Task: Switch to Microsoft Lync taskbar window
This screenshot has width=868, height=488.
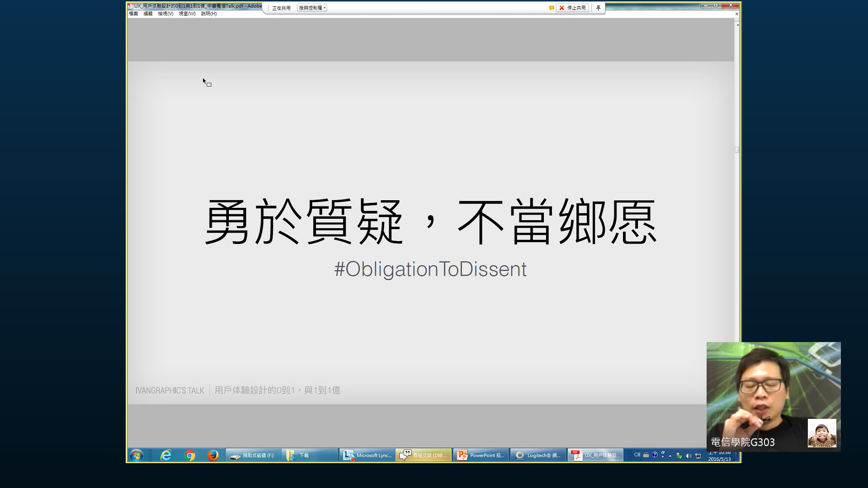Action: pyautogui.click(x=367, y=455)
